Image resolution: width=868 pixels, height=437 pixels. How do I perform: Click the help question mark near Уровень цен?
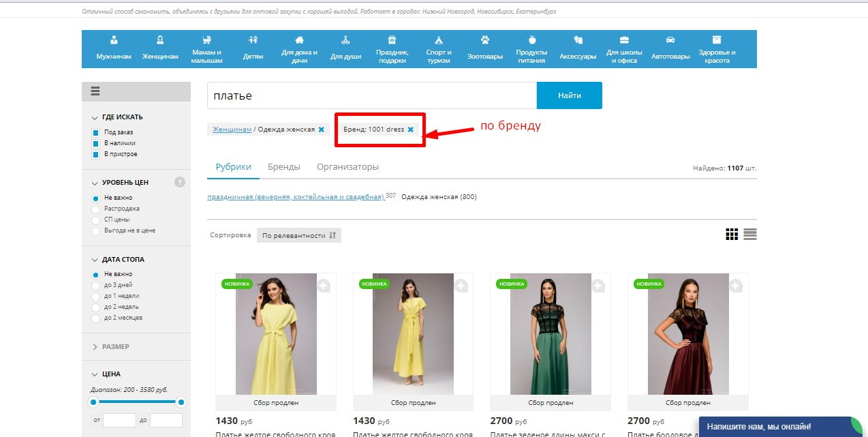[x=180, y=182]
